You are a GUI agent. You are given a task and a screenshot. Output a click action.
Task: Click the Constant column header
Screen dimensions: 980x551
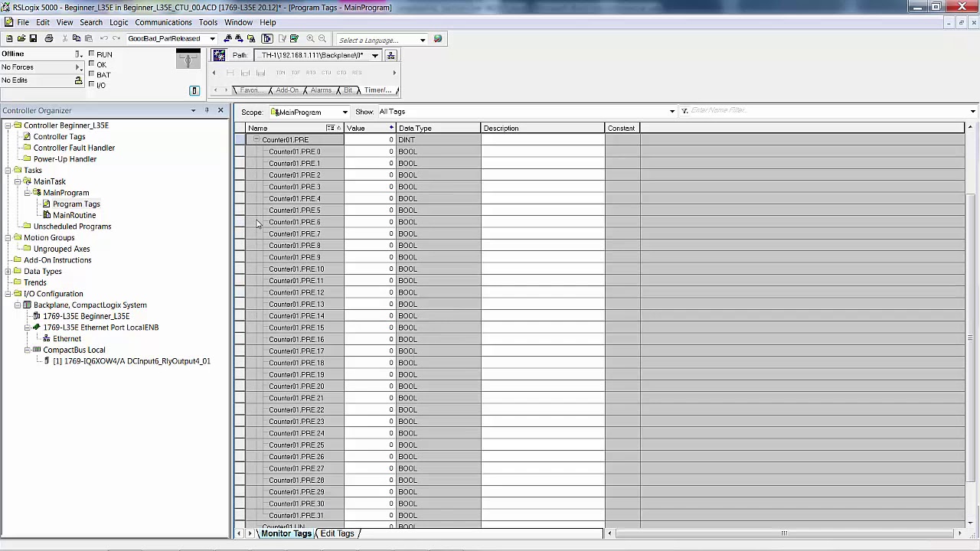(622, 129)
